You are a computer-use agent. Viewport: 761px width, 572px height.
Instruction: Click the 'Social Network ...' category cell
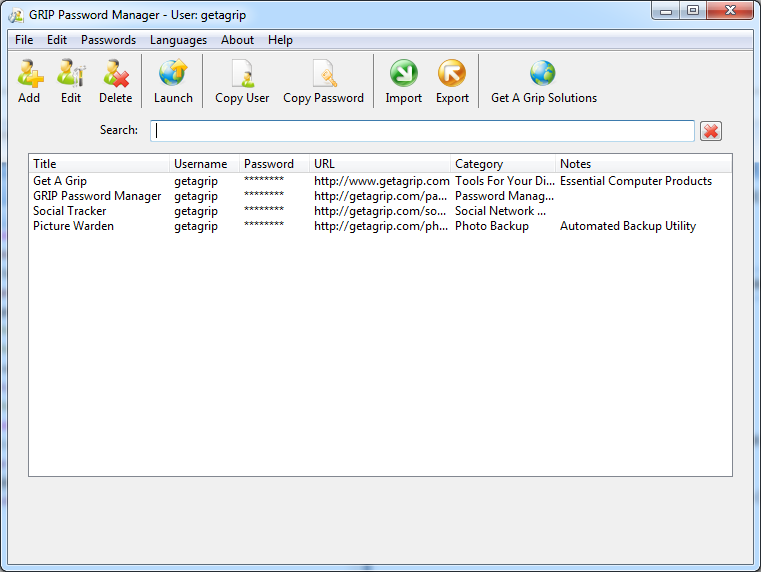tap(500, 211)
